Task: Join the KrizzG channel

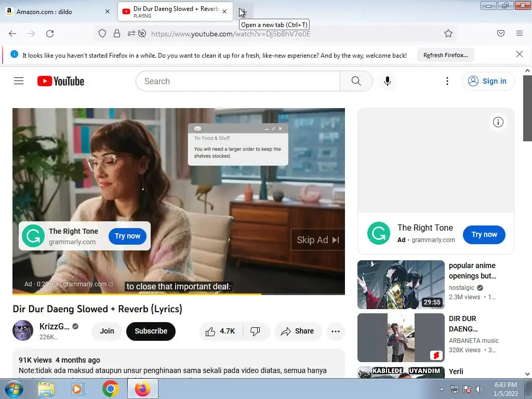Action: point(107,331)
